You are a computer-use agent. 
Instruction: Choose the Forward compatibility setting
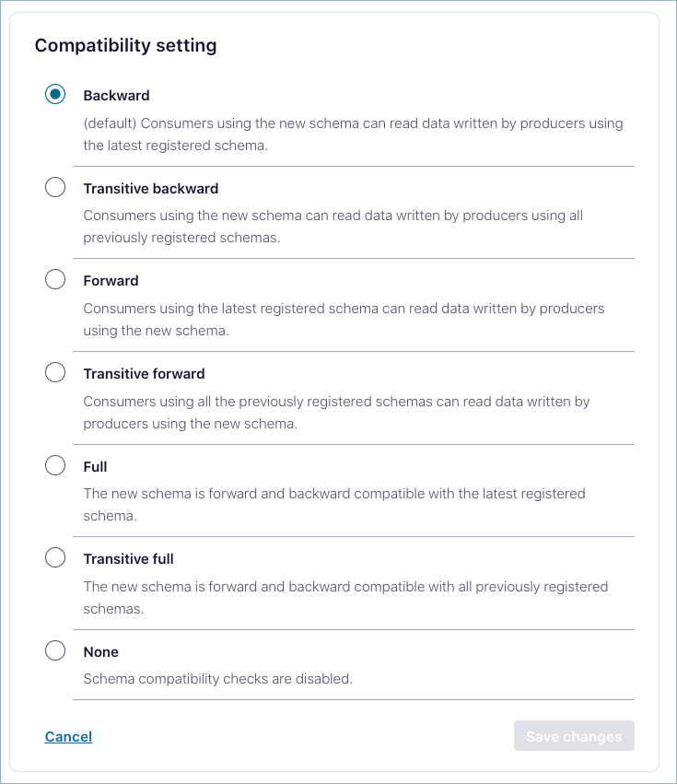pyautogui.click(x=55, y=278)
